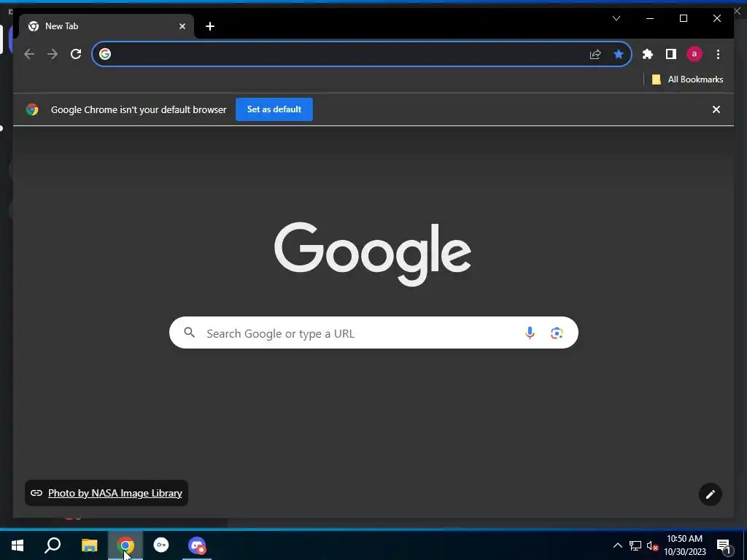
Task: Close the Chrome window
Action: (x=717, y=18)
